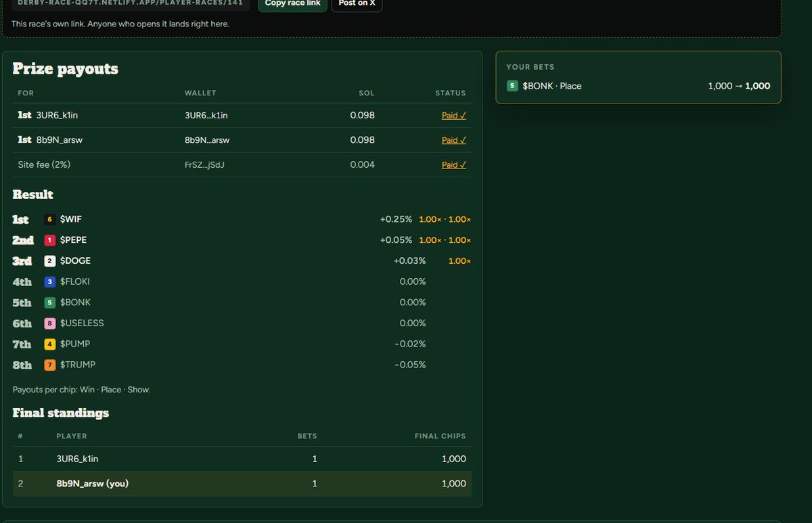Screen dimensions: 812x523
Task: Click the Copy race link button
Action: (292, 3)
